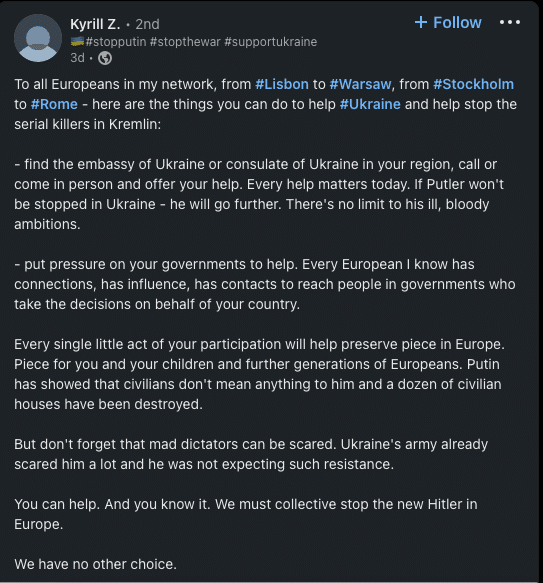Screen dimensions: 543x583
Task: Open the #Stockholm hashtag
Action: pos(473,84)
